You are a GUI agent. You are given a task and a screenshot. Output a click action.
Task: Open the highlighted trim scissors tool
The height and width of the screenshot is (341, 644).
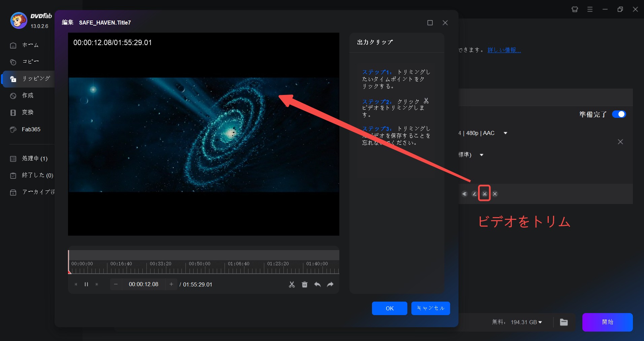click(484, 194)
